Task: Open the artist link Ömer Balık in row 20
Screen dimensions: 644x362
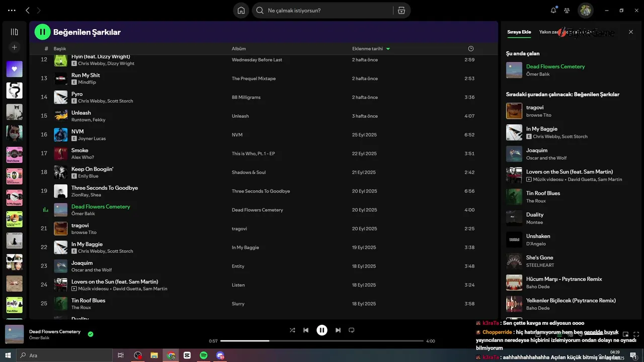Action: point(83,214)
